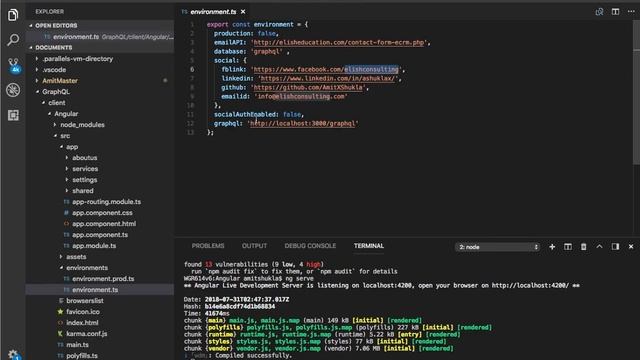Open the browserslist file
The height and width of the screenshot is (360, 640).
(85, 301)
